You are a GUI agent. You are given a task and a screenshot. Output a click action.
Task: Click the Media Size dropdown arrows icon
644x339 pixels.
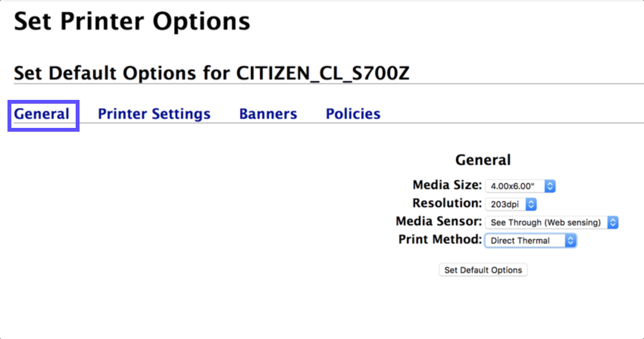pos(549,186)
